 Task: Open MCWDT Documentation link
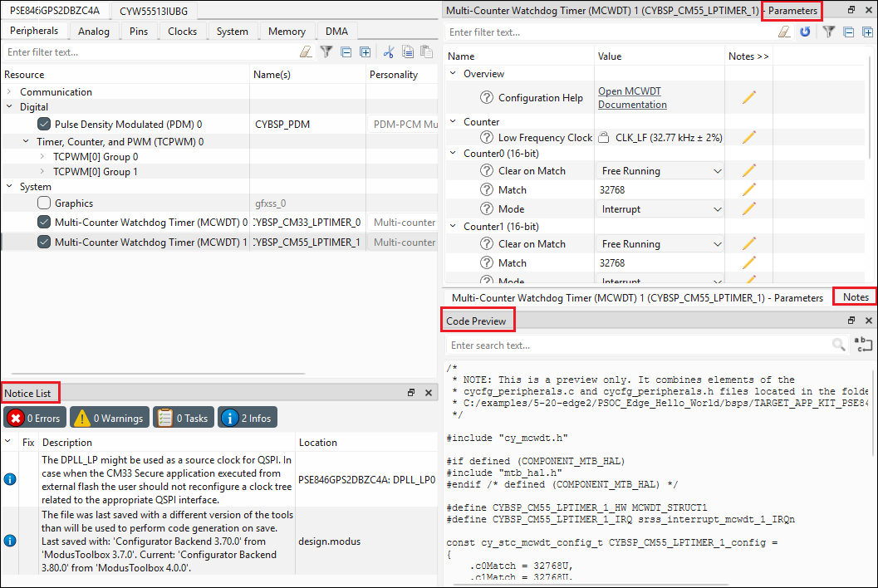pyautogui.click(x=632, y=97)
